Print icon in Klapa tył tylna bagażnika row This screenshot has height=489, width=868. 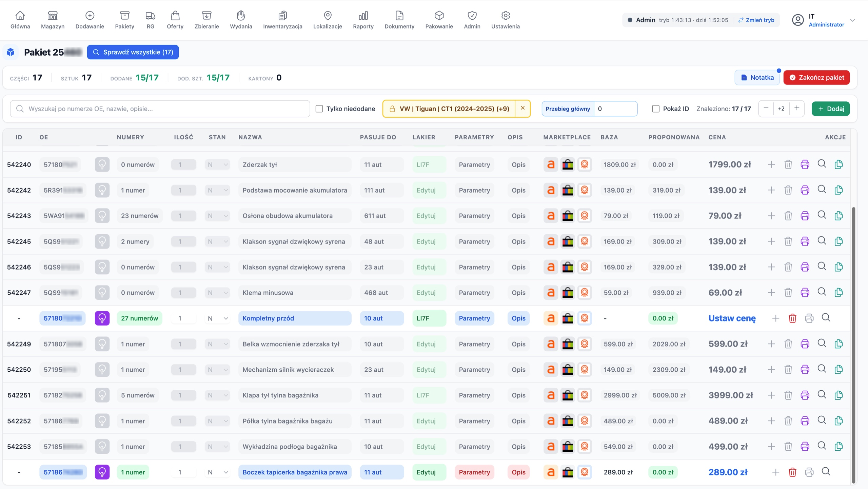[x=805, y=395]
